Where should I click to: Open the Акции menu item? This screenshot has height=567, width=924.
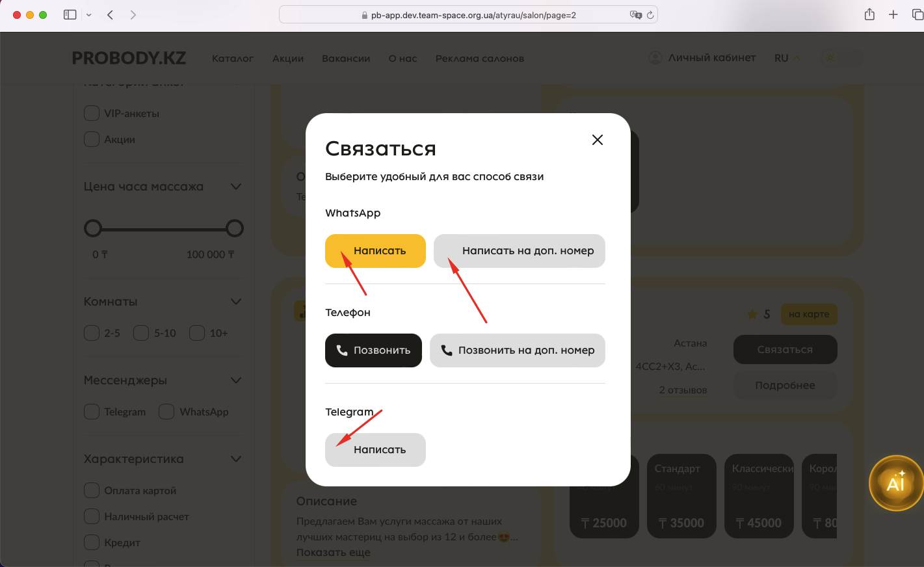click(288, 59)
